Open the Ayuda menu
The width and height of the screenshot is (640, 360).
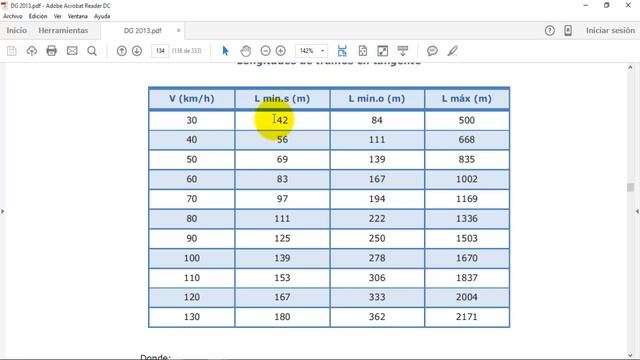[x=102, y=16]
